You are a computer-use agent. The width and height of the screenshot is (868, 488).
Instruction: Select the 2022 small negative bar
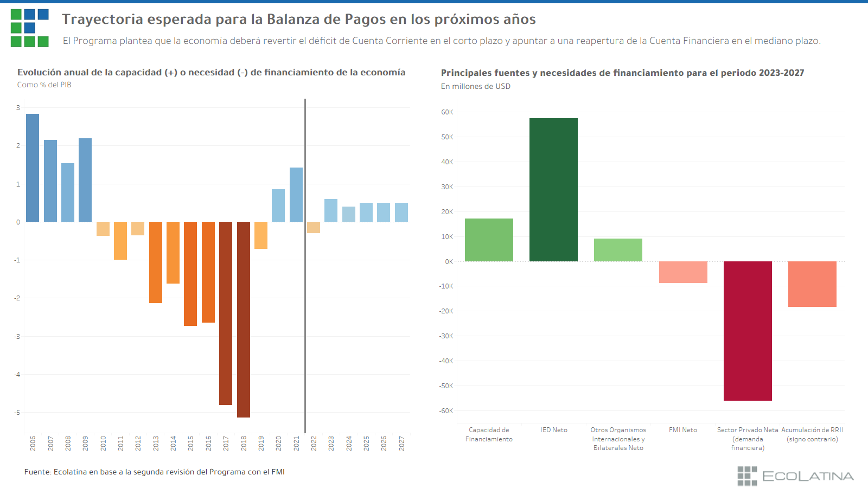[314, 228]
